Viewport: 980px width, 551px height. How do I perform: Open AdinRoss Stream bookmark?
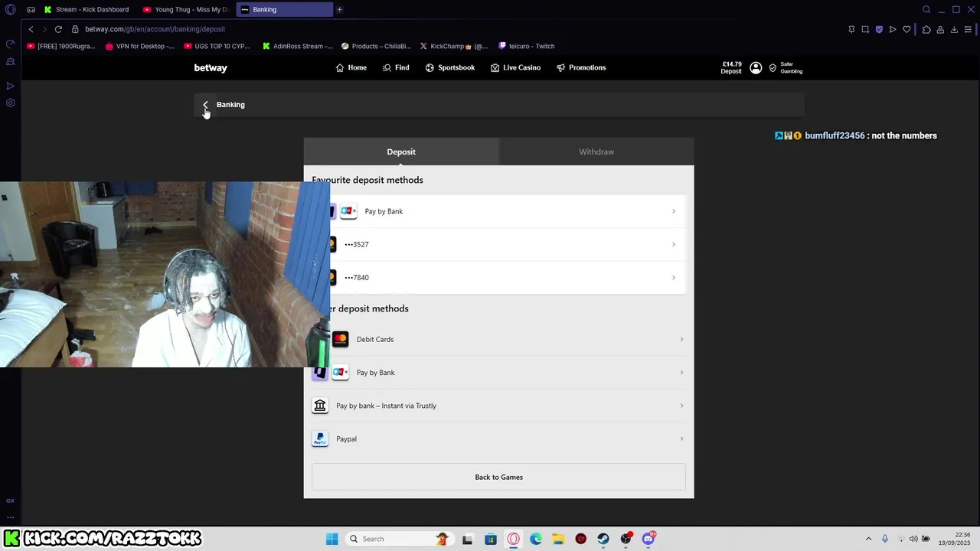point(297,46)
